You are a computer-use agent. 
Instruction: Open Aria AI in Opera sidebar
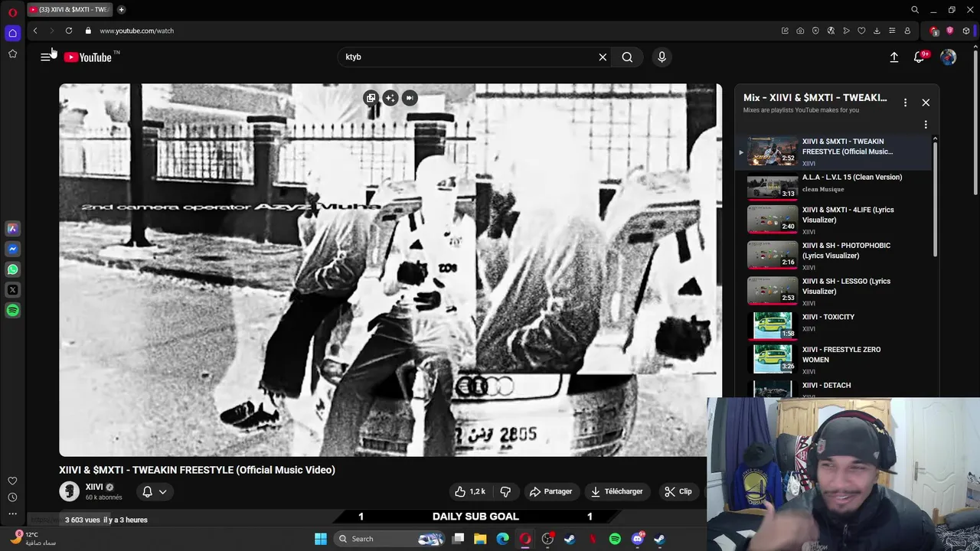pos(12,228)
